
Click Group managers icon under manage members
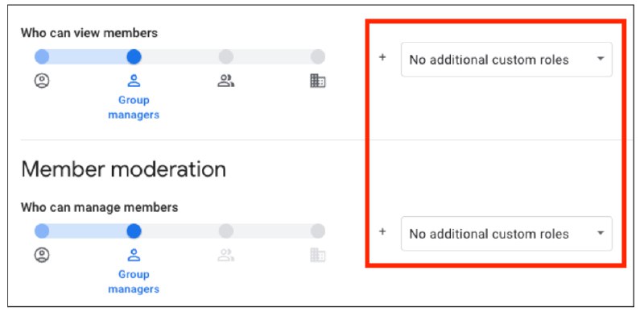[134, 256]
